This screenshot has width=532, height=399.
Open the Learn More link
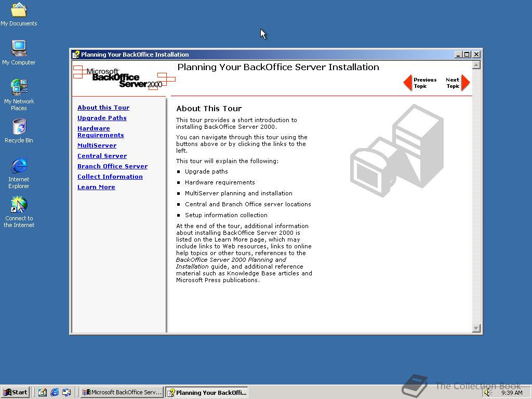pos(96,187)
